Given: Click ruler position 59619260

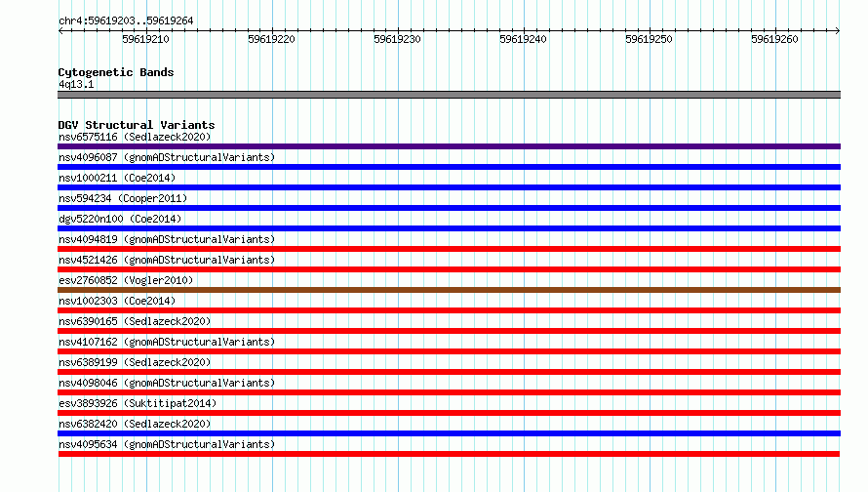Looking at the screenshot, I should click(774, 39).
